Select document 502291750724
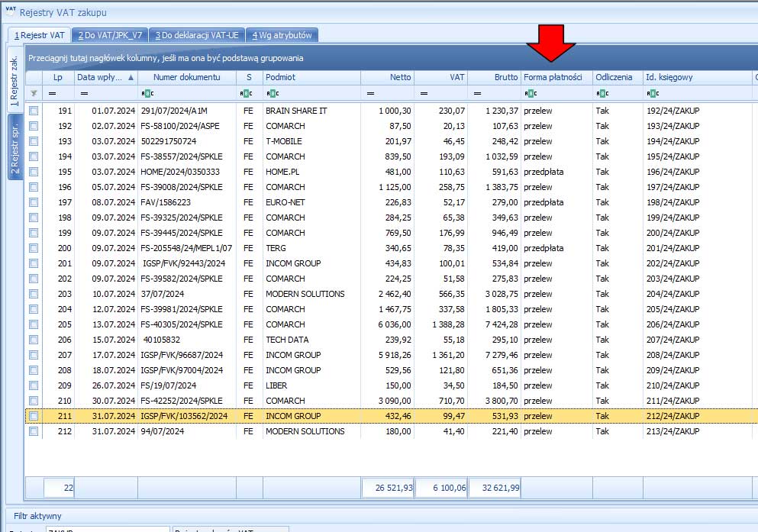 [169, 141]
